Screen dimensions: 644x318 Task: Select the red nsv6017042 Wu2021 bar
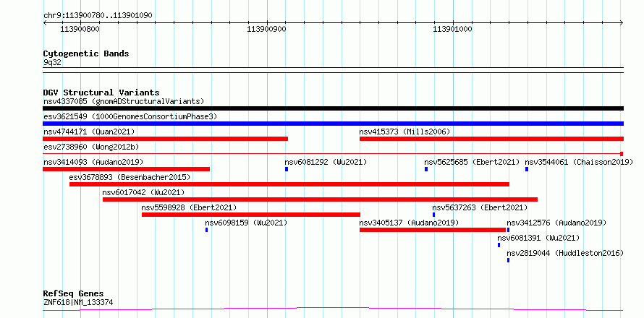320,199
